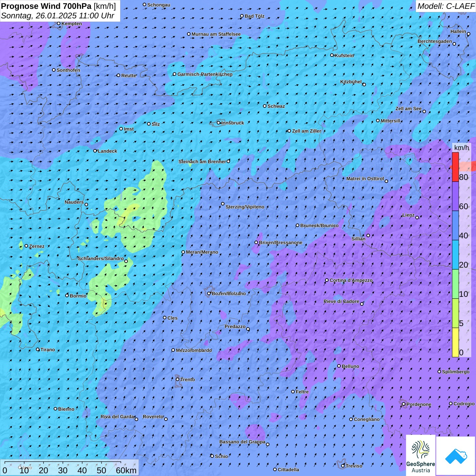Viewport: 476px width, 476px height.
Task: Click the Bozen/Bolzano city marker
Action: [209, 293]
